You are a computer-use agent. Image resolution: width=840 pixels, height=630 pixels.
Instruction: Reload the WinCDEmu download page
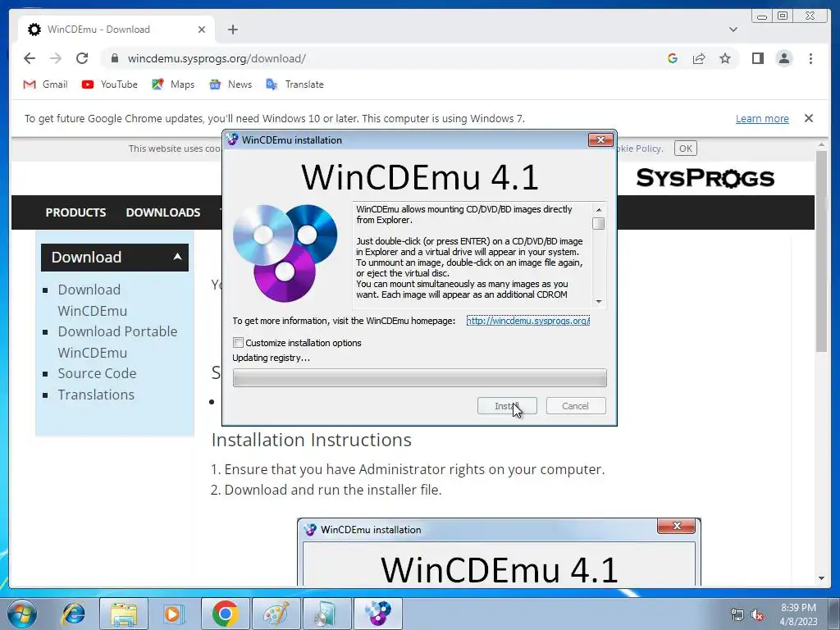click(82, 58)
